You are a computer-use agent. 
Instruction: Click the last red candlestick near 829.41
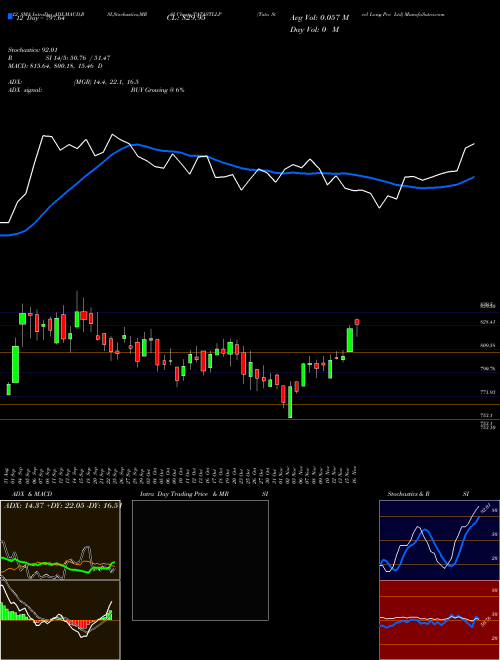(x=357, y=322)
